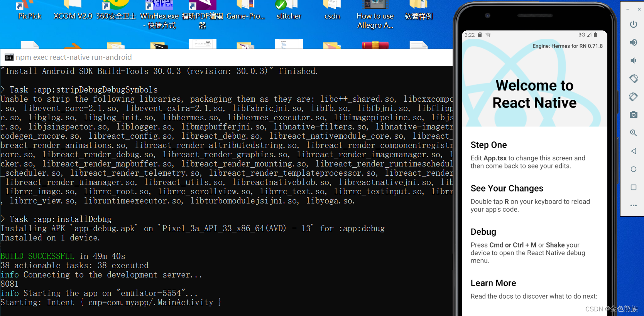Open the Game-Pro... desktop folder
Screen dimensions: 644x316
tap(245, 10)
